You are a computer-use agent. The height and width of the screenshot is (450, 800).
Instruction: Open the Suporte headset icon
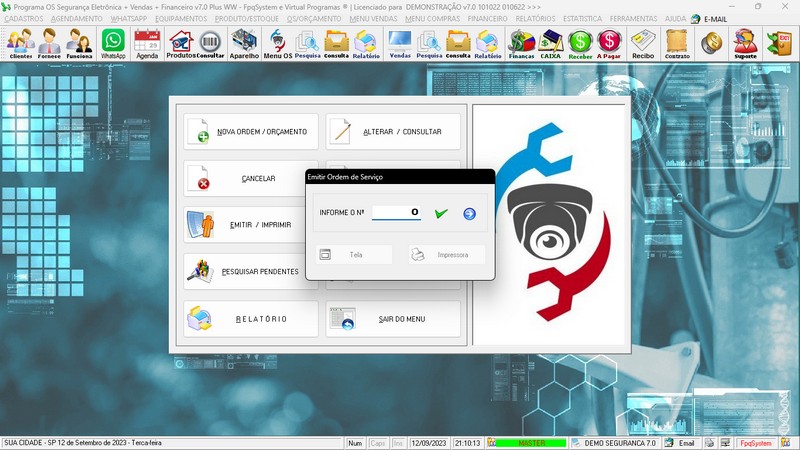pyautogui.click(x=745, y=43)
